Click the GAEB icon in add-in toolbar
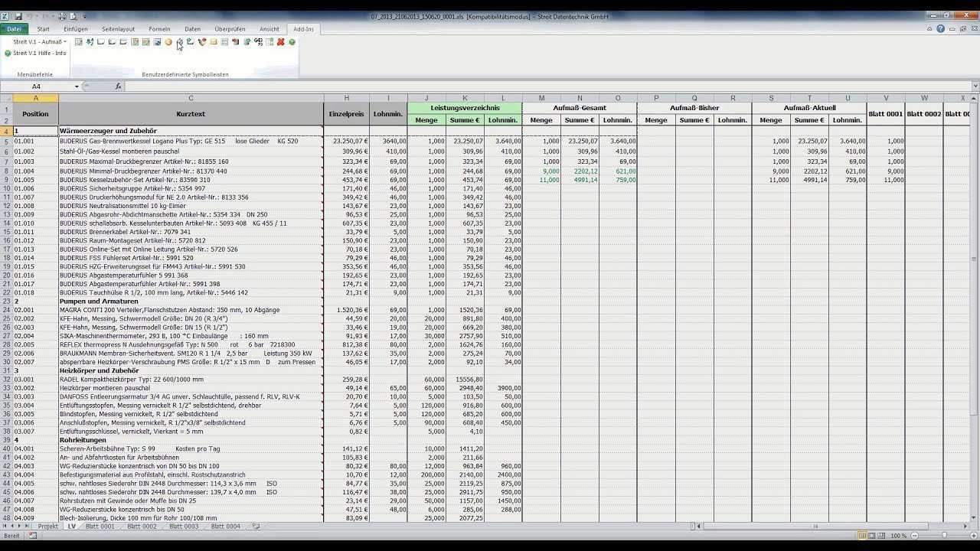This screenshot has height=551, width=980. pos(259,42)
